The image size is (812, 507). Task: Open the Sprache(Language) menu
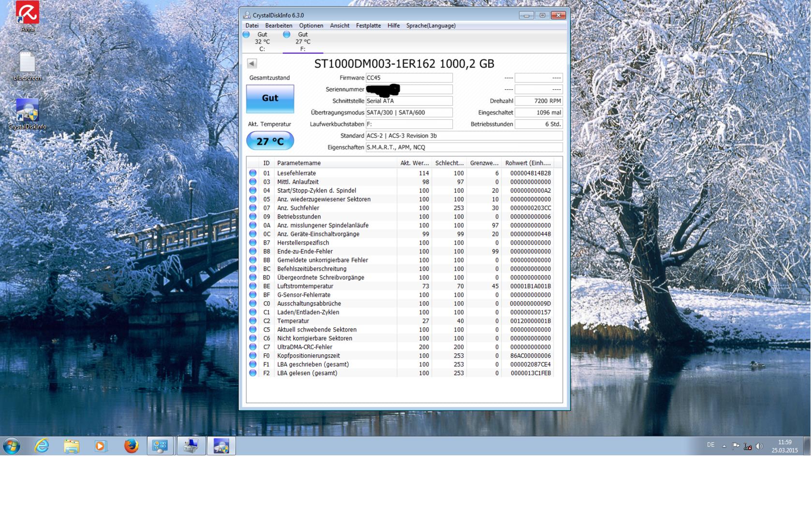pyautogui.click(x=431, y=26)
